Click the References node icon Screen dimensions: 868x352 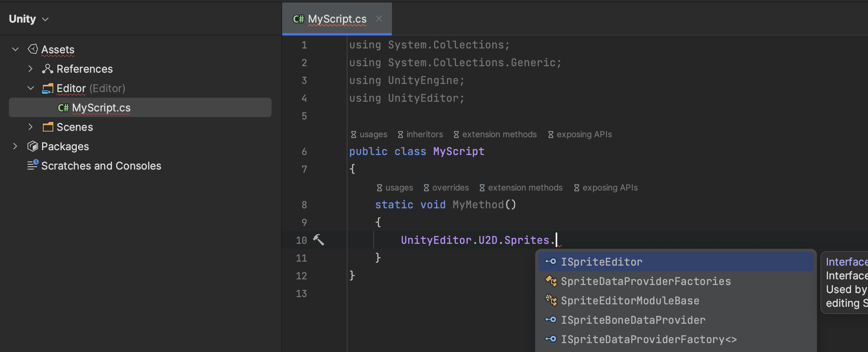click(48, 69)
